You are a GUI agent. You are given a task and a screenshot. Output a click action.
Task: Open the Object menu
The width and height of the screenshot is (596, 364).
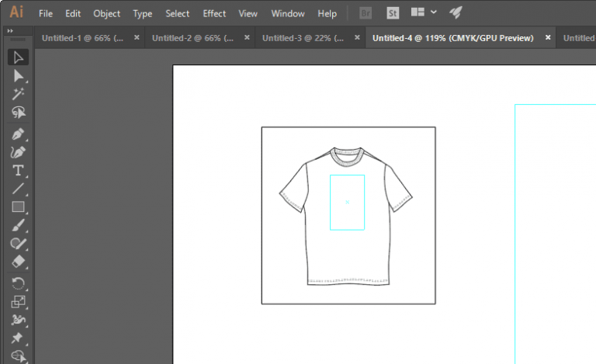pyautogui.click(x=107, y=14)
